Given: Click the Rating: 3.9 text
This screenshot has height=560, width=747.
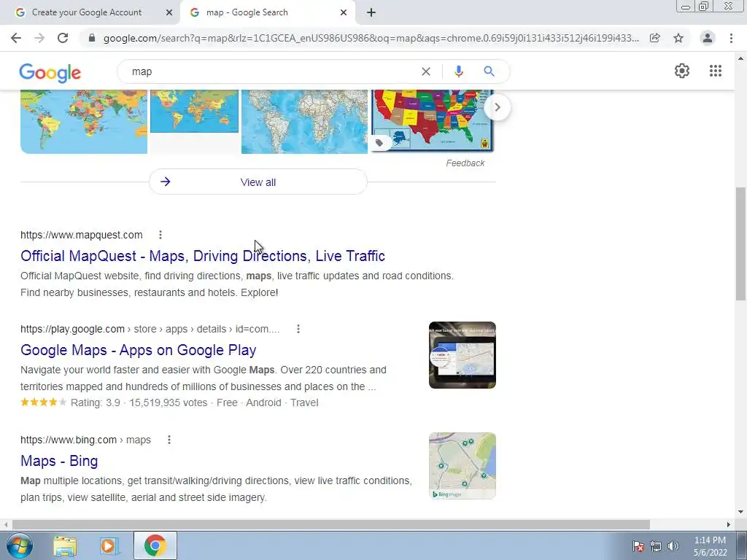Looking at the screenshot, I should [x=96, y=402].
